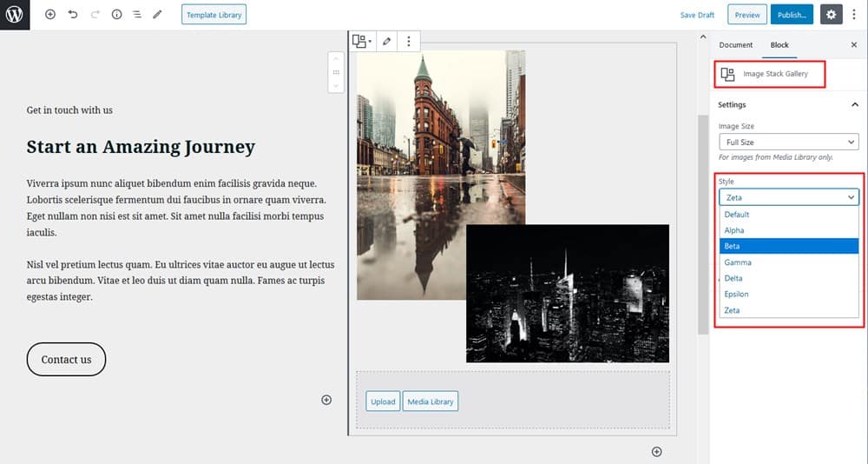This screenshot has height=464, width=868.
Task: Select the Beta style option
Action: (x=789, y=246)
